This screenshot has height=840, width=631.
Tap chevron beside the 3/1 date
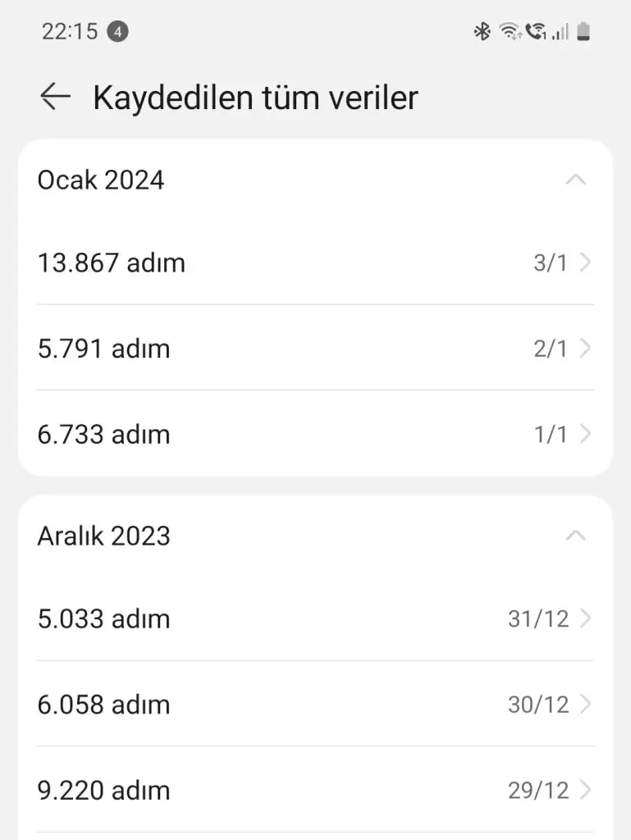point(585,263)
